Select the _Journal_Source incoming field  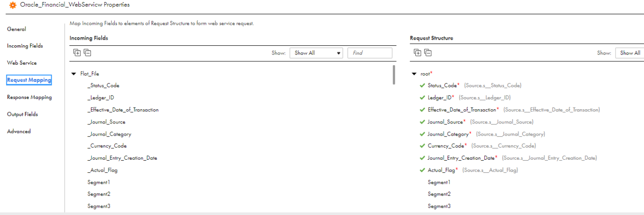(x=106, y=122)
